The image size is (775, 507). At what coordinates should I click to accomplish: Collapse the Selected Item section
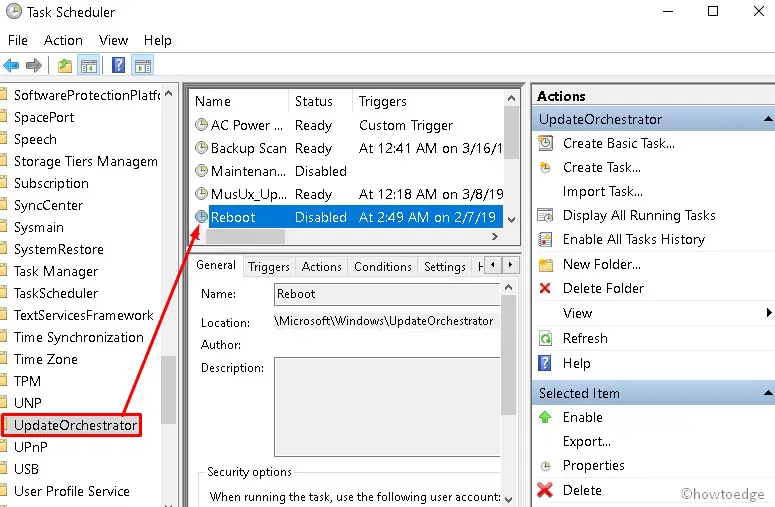point(768,393)
